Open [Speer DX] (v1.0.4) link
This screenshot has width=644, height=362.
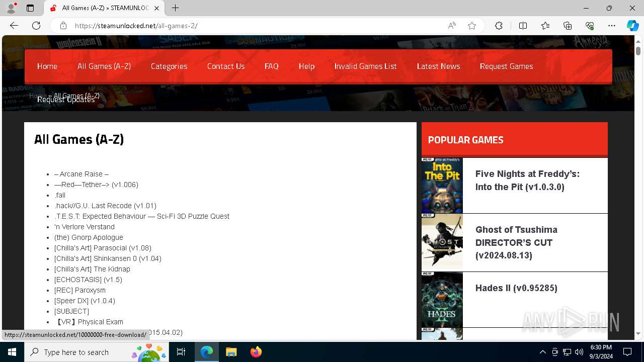(85, 301)
